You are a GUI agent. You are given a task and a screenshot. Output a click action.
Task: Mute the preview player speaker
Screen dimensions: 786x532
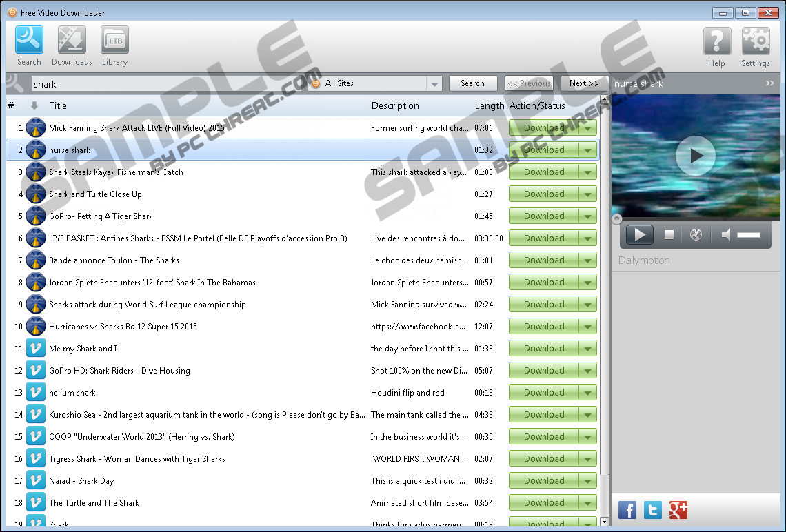coord(725,235)
